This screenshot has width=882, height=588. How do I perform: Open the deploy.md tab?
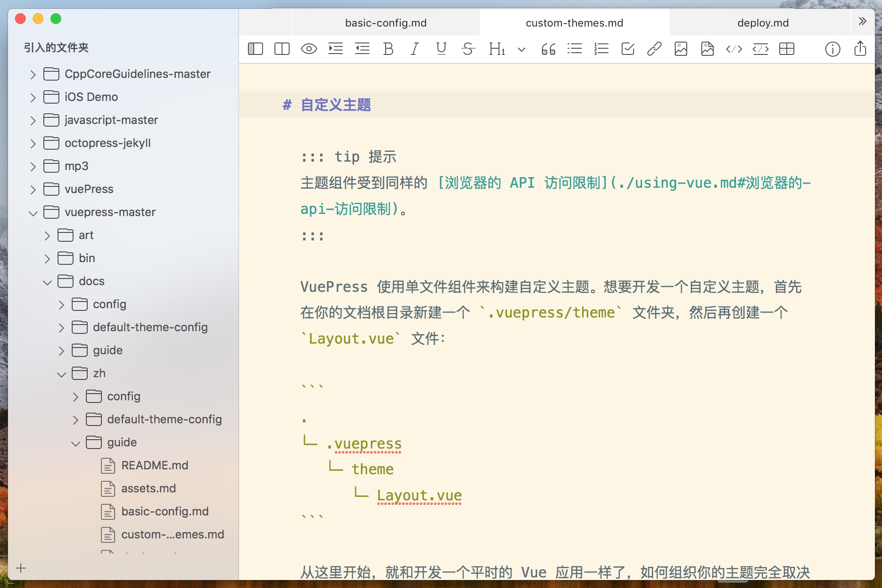coord(763,23)
